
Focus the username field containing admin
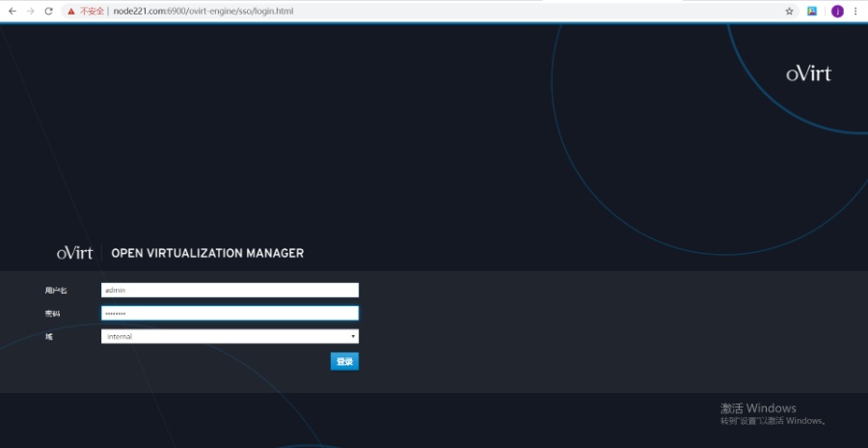pyautogui.click(x=230, y=290)
